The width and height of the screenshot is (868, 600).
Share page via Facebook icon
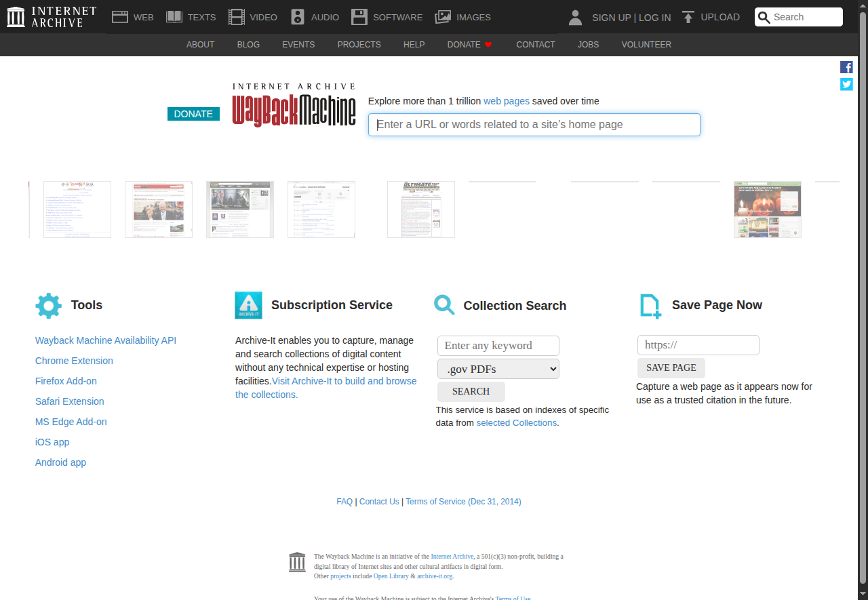(846, 67)
